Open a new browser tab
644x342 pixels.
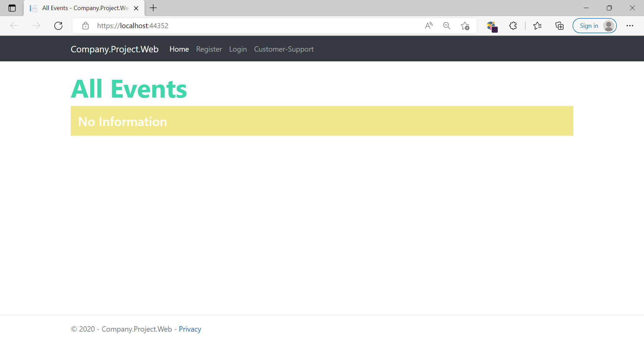(x=153, y=8)
